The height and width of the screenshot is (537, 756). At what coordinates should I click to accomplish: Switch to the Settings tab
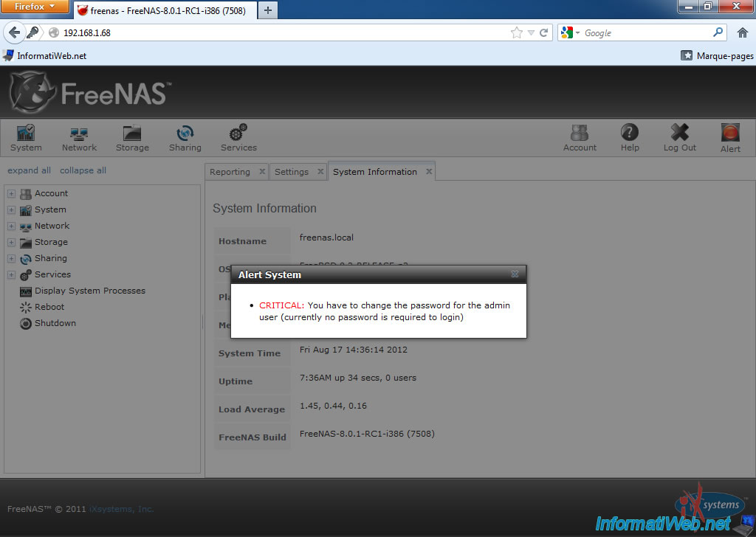coord(291,172)
